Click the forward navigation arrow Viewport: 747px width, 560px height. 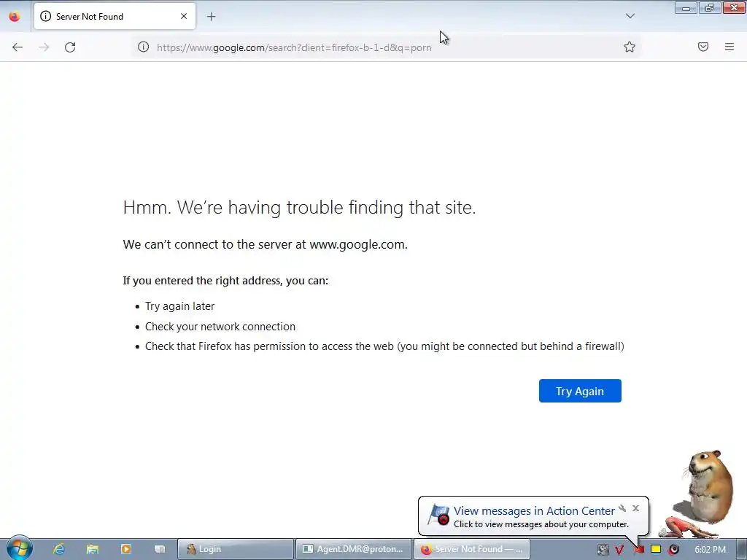pyautogui.click(x=44, y=47)
